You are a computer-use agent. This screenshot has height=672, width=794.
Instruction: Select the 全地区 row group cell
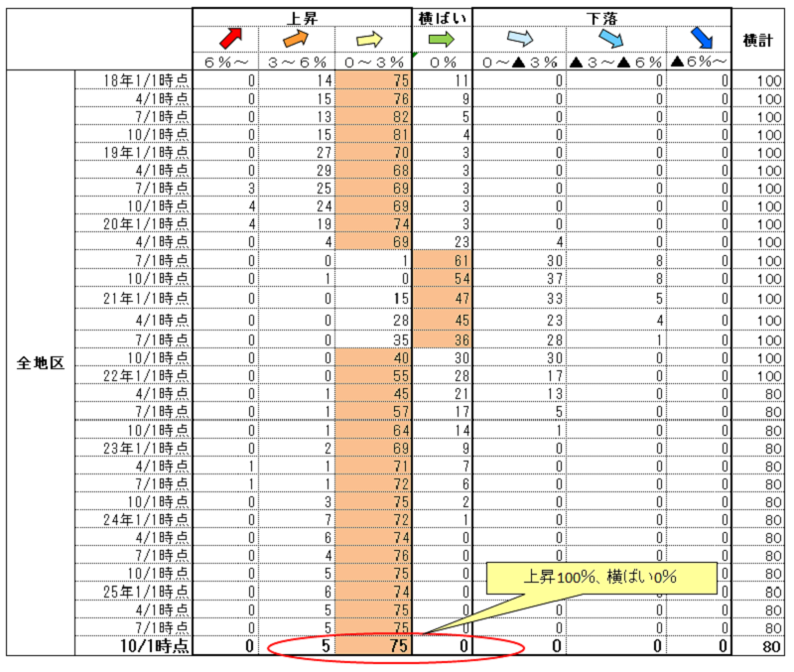tap(40, 362)
